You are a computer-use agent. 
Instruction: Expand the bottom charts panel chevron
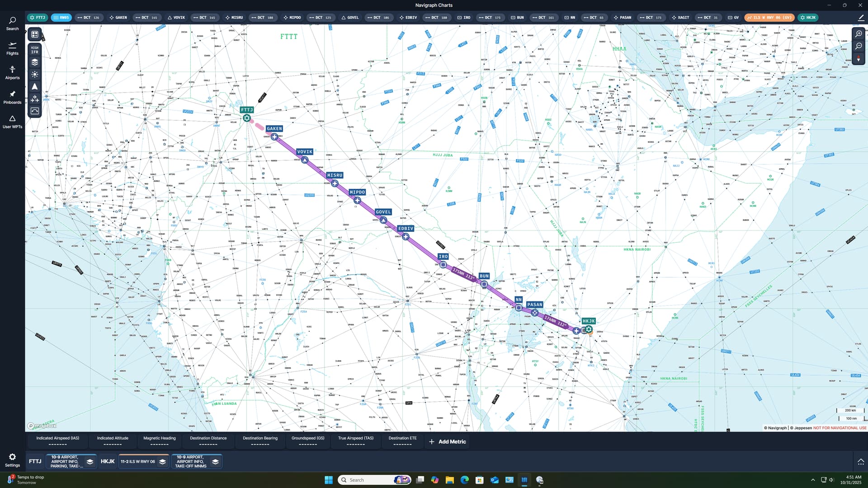tap(860, 462)
